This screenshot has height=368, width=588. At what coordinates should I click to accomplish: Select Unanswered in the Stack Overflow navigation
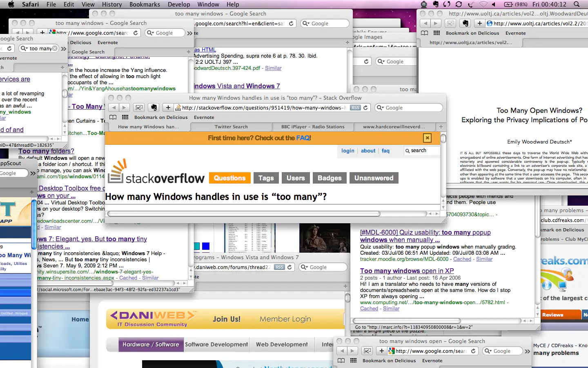point(374,178)
